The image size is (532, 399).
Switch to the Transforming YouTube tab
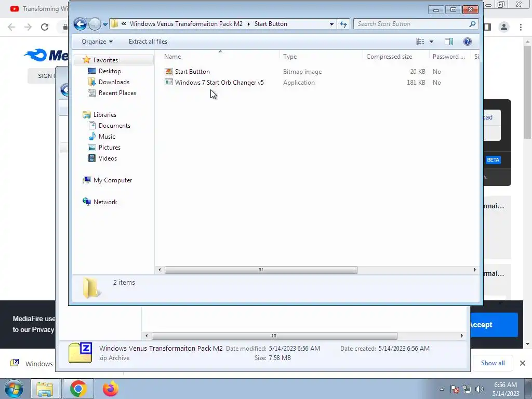(x=38, y=8)
